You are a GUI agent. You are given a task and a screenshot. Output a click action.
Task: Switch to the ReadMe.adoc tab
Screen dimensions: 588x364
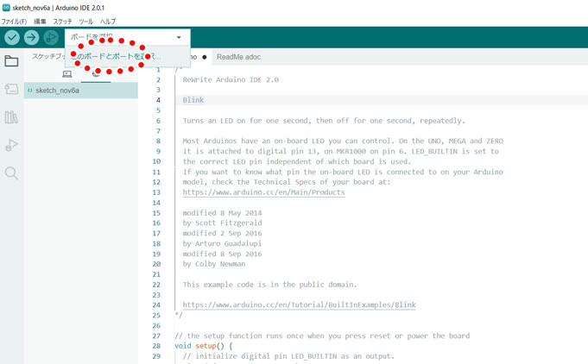pos(238,57)
